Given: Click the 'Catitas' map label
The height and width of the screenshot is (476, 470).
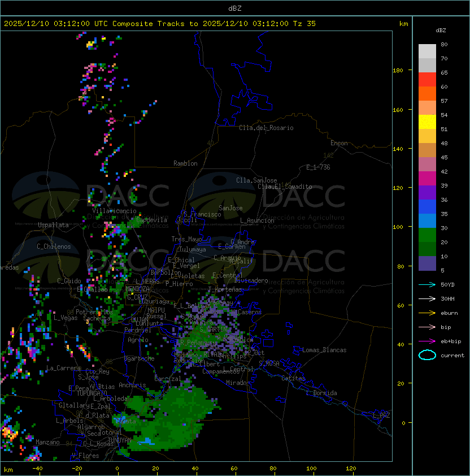Looking at the screenshot, I should coord(293,378).
